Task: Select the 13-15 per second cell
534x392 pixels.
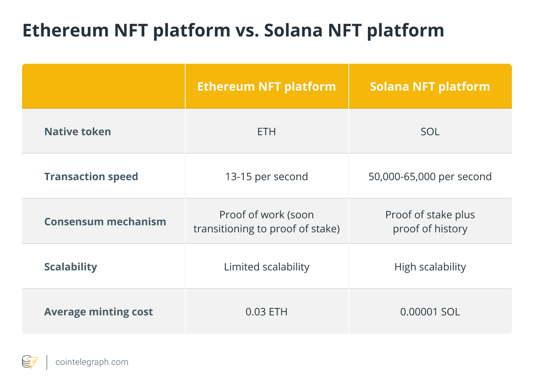Action: (x=266, y=176)
